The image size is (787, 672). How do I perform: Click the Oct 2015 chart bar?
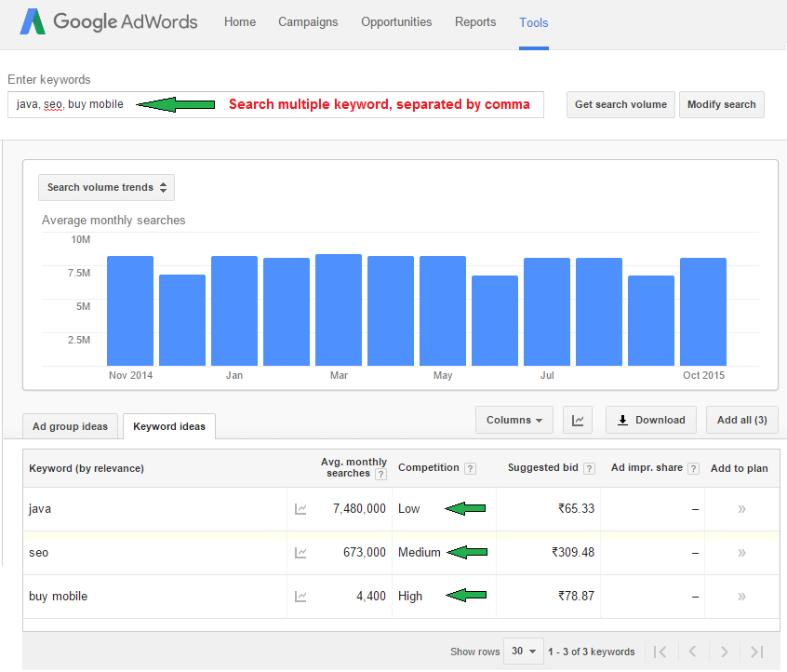click(703, 312)
